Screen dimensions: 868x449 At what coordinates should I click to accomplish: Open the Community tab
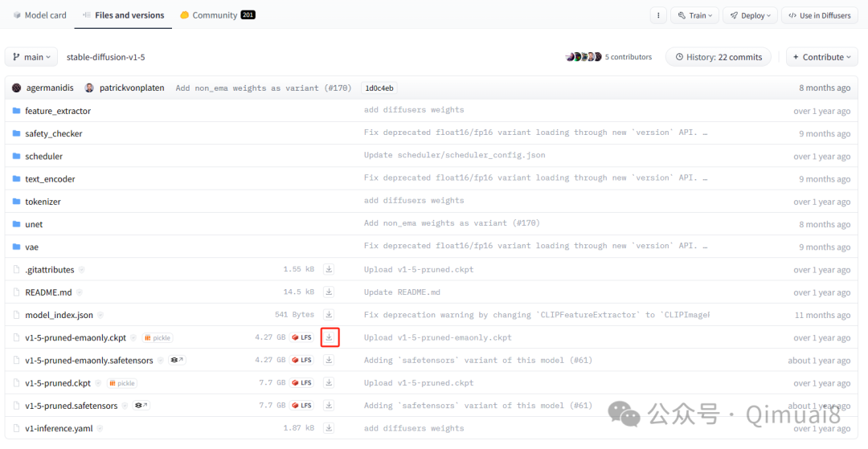point(218,15)
